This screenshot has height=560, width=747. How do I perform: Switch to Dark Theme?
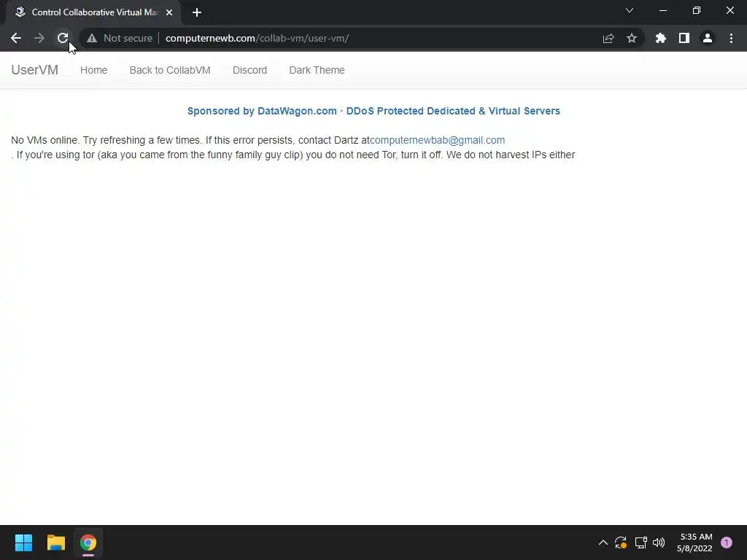point(317,70)
